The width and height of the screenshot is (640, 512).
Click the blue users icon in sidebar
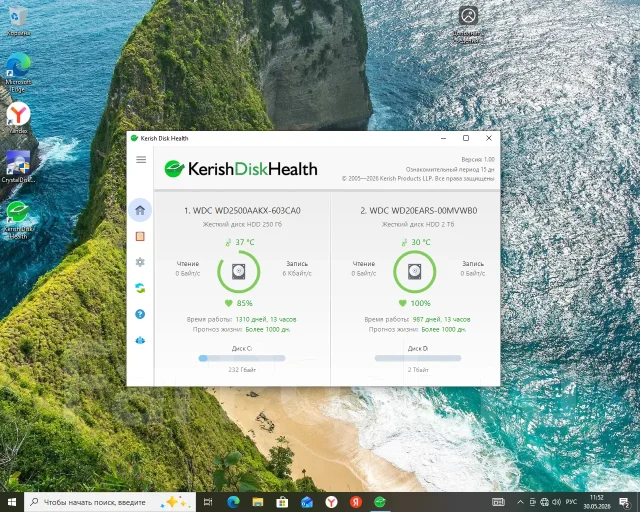[x=140, y=340]
